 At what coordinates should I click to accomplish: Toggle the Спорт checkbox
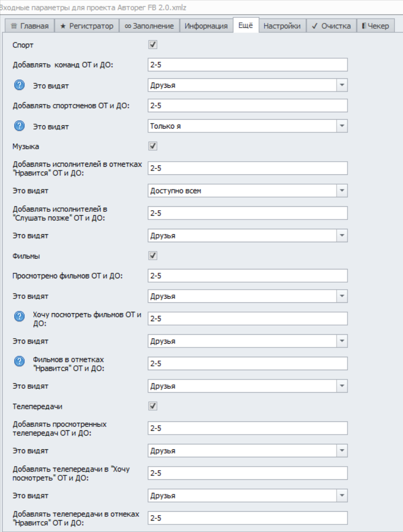(152, 45)
